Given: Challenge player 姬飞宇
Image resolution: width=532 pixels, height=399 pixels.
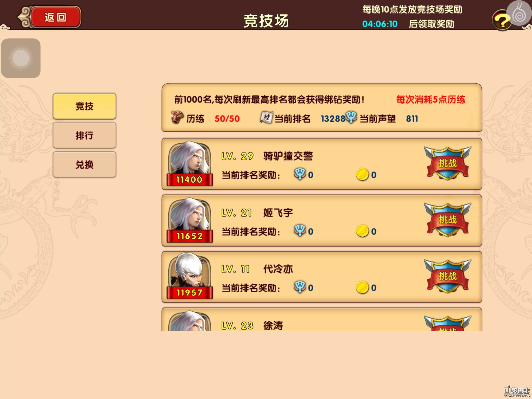Looking at the screenshot, I should point(448,220).
